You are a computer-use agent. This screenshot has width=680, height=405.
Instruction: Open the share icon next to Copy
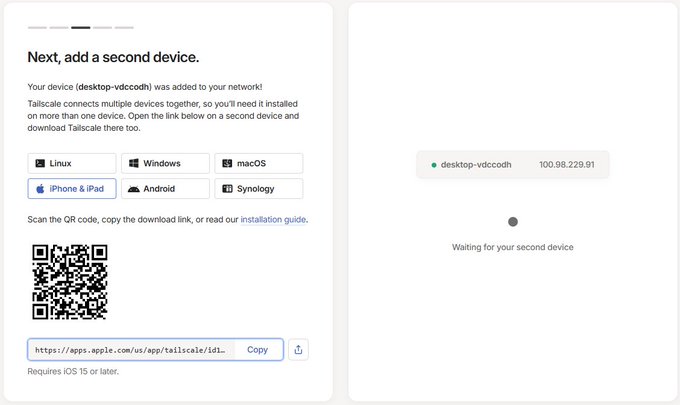298,349
